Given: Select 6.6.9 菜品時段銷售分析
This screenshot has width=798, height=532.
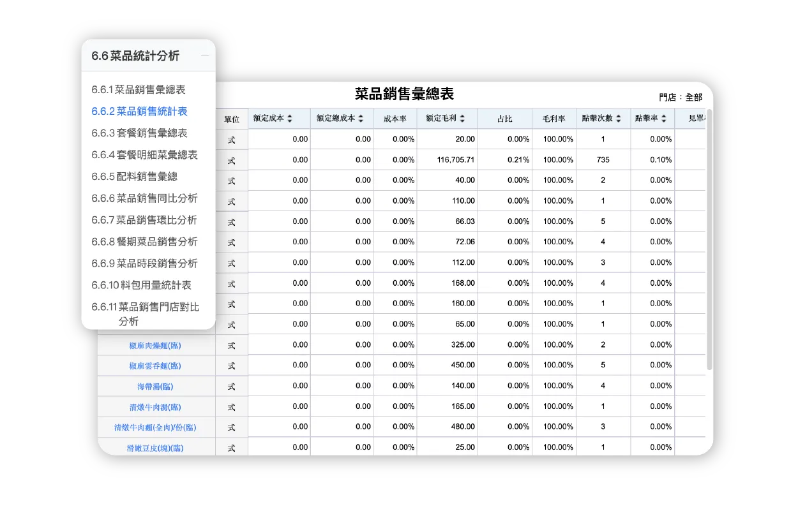Looking at the screenshot, I should point(144,263).
